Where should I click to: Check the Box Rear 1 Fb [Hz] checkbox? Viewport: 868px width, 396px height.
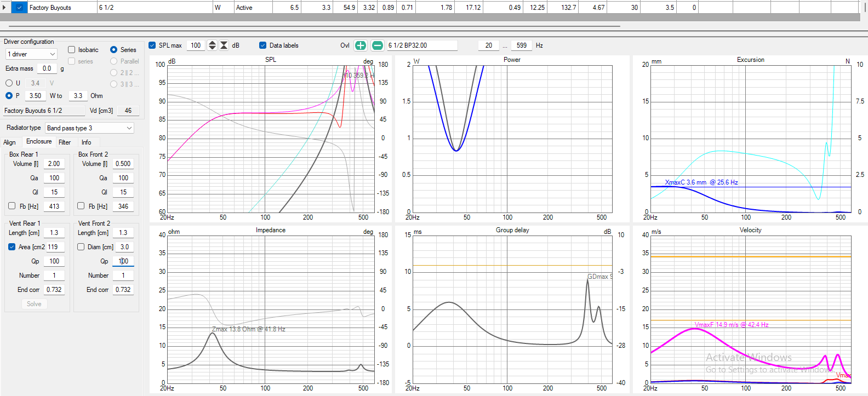12,206
